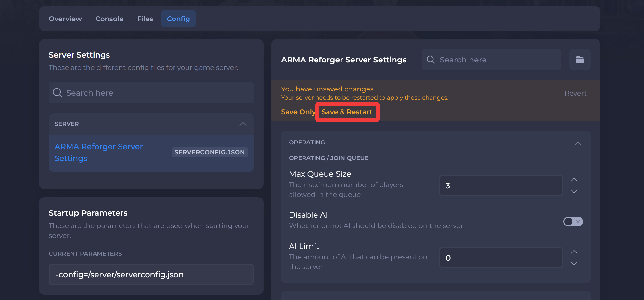Toggle the Disable AI switch
The image size is (644, 300).
[x=573, y=222]
